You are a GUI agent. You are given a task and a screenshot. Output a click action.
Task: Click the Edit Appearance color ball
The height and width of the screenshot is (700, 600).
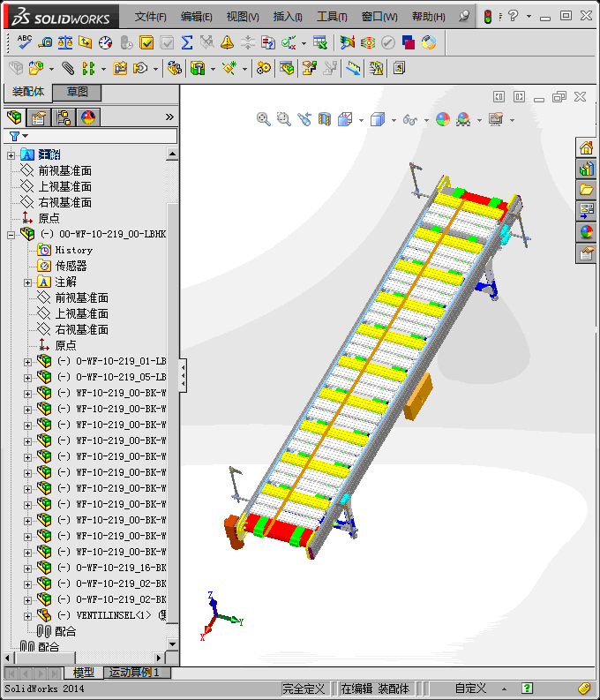coord(443,119)
